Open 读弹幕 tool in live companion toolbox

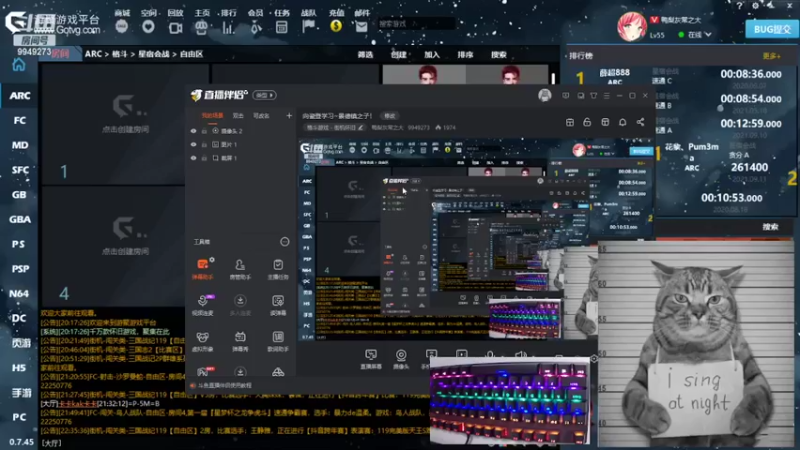coord(278,305)
